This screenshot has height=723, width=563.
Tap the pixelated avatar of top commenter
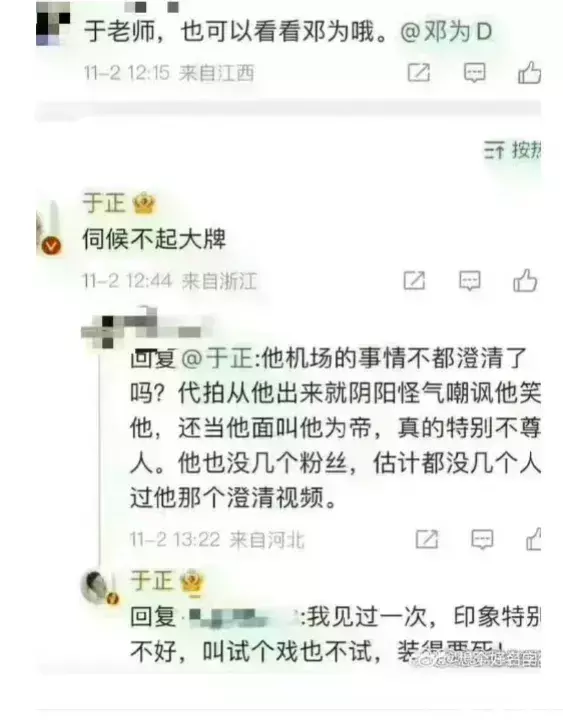pos(53,23)
